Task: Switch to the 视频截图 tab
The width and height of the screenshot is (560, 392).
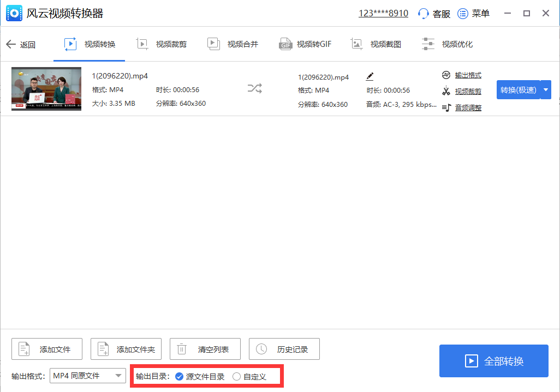Action: [x=376, y=44]
